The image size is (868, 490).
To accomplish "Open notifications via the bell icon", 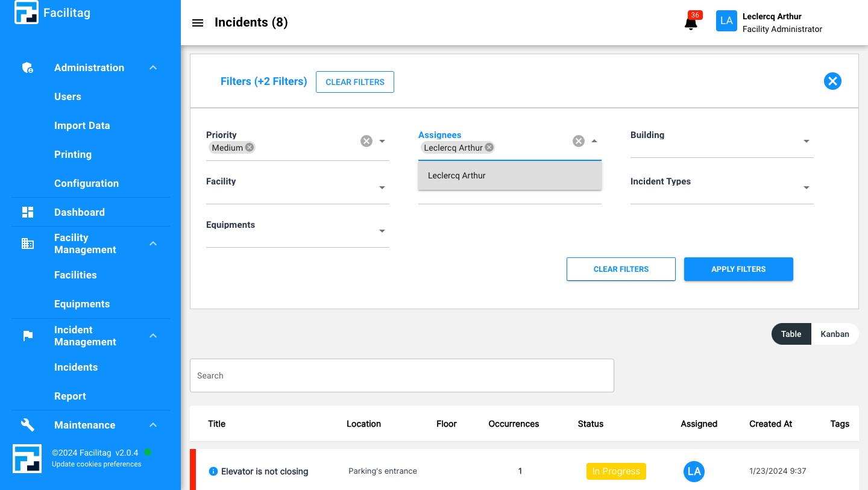I will click(x=690, y=23).
